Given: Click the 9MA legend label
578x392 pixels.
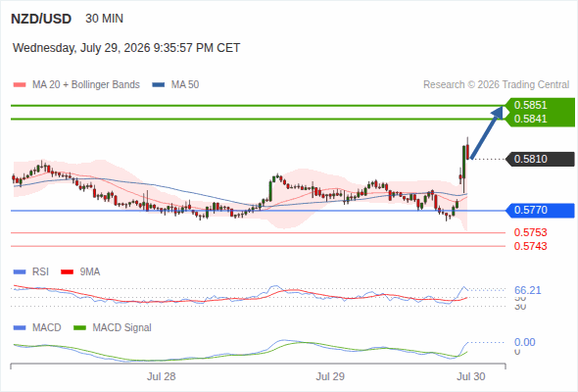Looking at the screenshot, I should coord(90,271).
